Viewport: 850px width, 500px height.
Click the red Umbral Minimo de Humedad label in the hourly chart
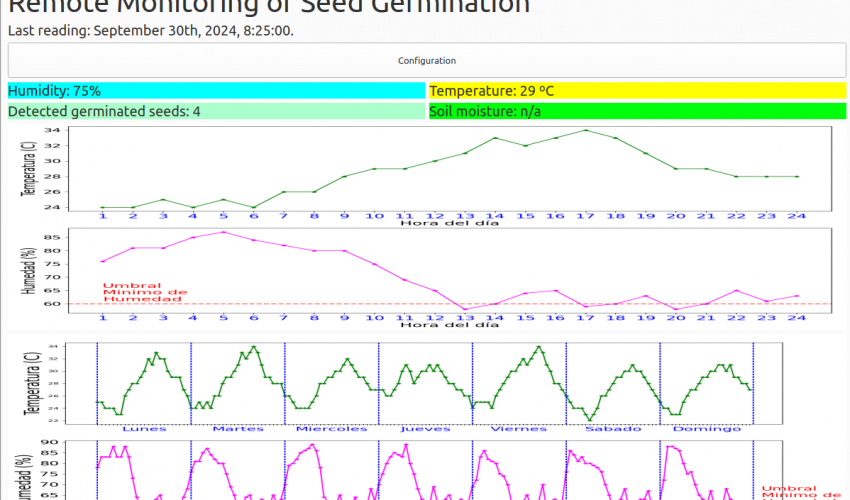[145, 291]
